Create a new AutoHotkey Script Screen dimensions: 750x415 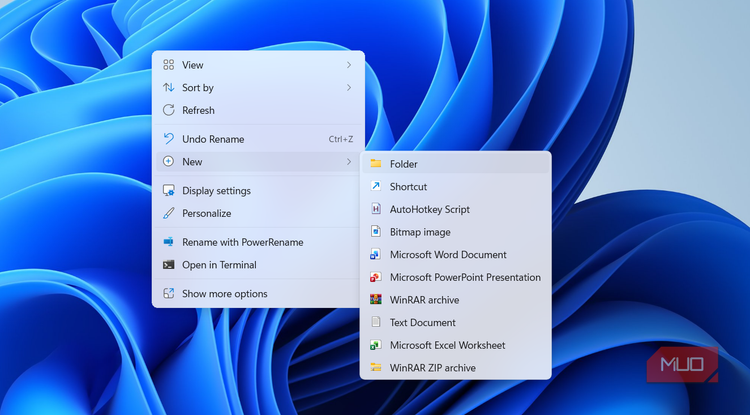coord(455,209)
